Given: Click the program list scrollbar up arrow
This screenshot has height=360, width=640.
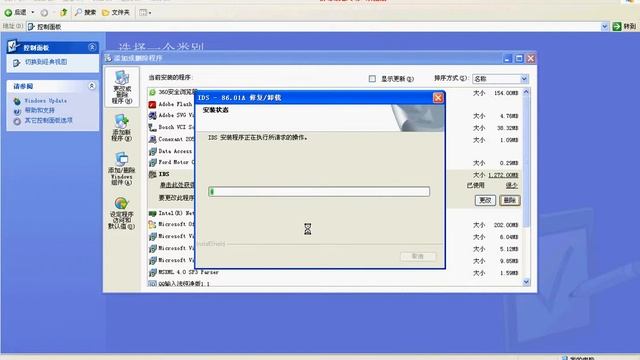Looking at the screenshot, I should click(x=526, y=92).
